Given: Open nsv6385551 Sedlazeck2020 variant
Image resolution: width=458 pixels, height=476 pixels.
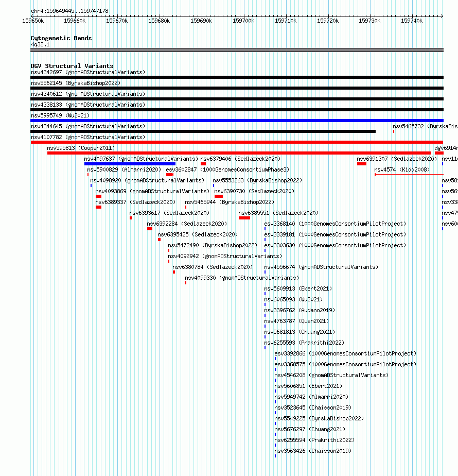Looking at the screenshot, I should [x=278, y=213].
